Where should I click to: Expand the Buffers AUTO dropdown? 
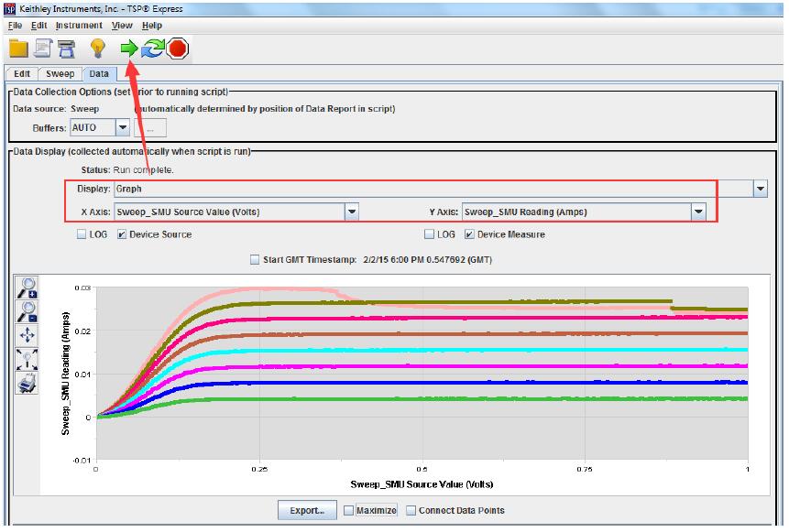[123, 127]
